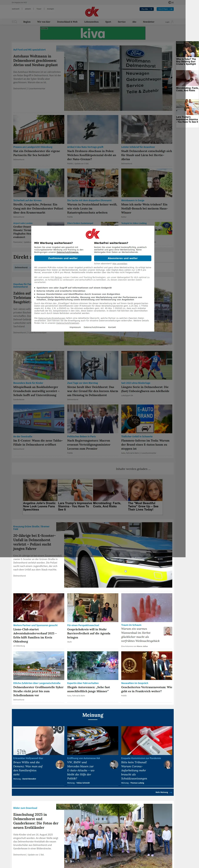199x868 pixels.
Task: Open 'Delmenhorster Großbaustelle Syker Straße' article
Action: (38, 691)
